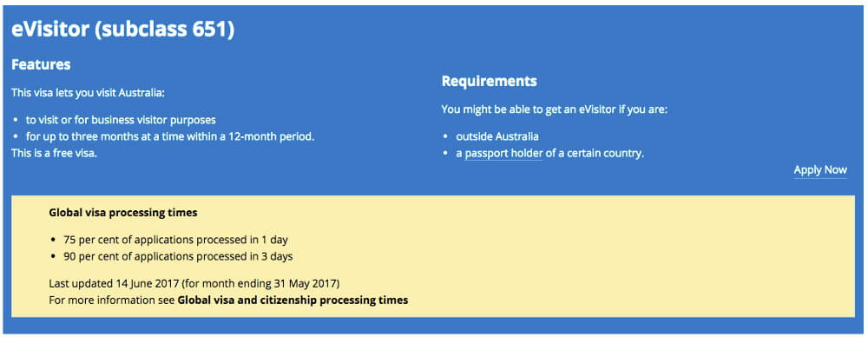Select the Requirements heading
This screenshot has height=337, width=868.
coord(489,81)
